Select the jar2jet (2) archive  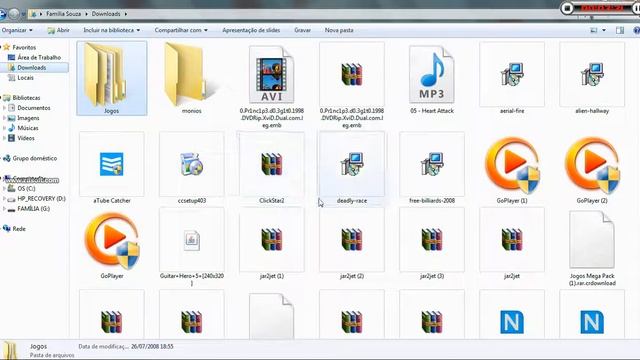[351, 240]
